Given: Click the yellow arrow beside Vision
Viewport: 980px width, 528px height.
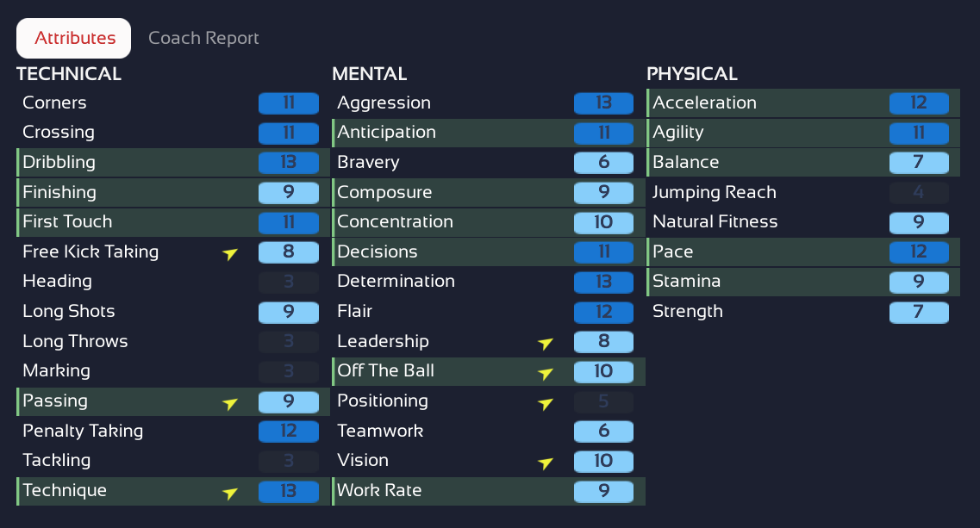Looking at the screenshot, I should [x=545, y=463].
